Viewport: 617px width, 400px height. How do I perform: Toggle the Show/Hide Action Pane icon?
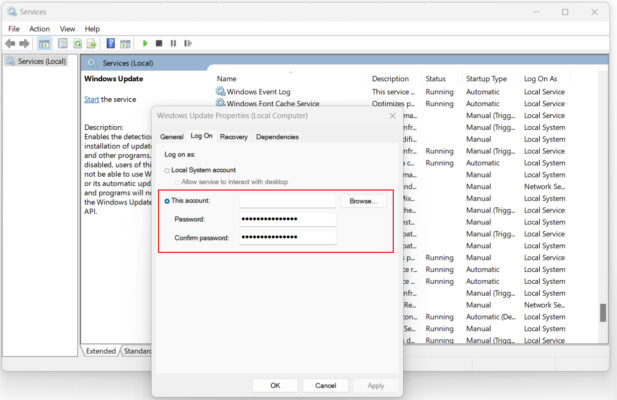pyautogui.click(x=125, y=43)
